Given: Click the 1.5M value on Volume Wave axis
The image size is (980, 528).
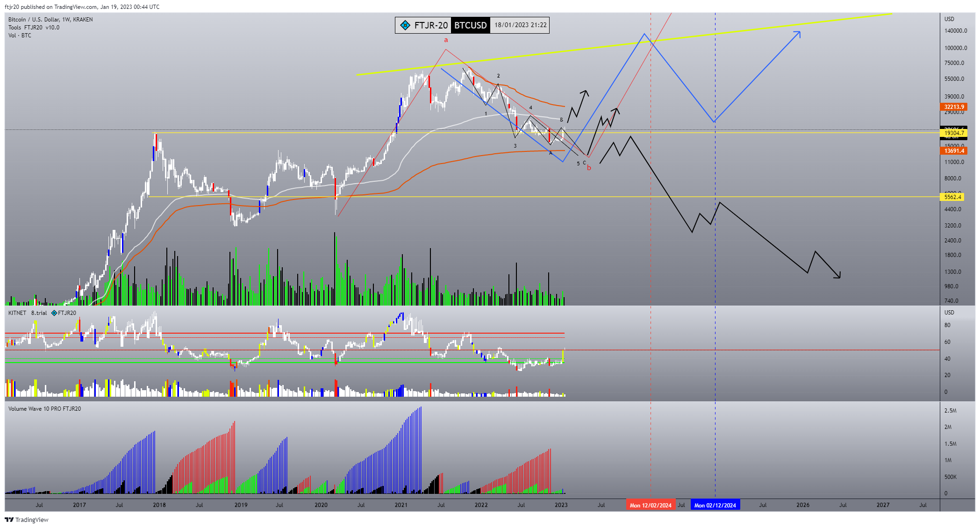Looking at the screenshot, I should tap(951, 444).
